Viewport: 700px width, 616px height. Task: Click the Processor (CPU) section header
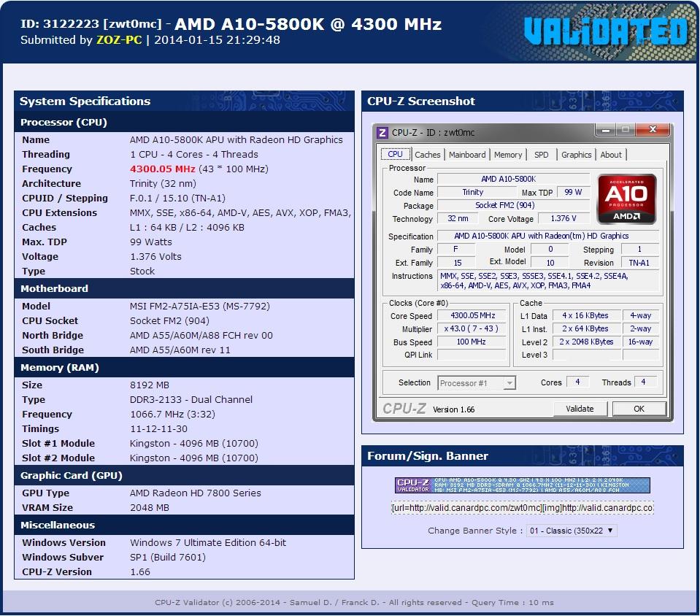[x=185, y=123]
